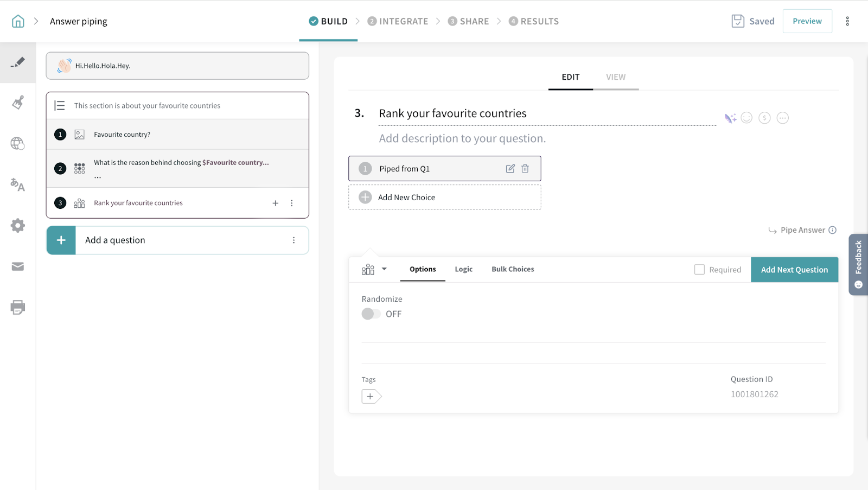Check the Required checkbox
This screenshot has width=868, height=490.
tap(699, 270)
